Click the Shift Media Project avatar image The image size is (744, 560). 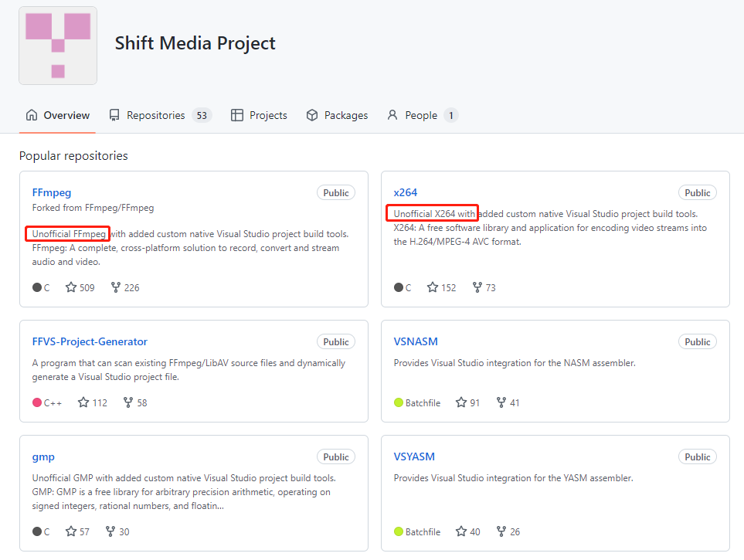tap(58, 46)
